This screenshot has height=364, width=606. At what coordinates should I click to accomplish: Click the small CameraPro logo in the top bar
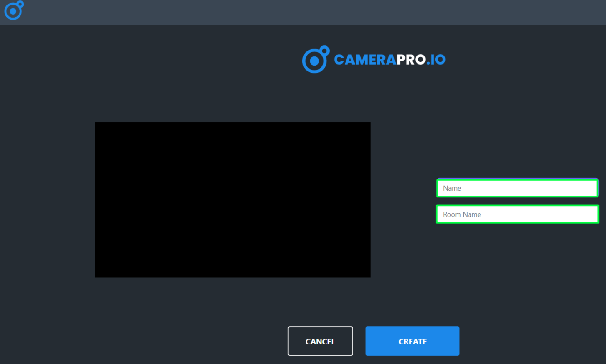tap(14, 10)
